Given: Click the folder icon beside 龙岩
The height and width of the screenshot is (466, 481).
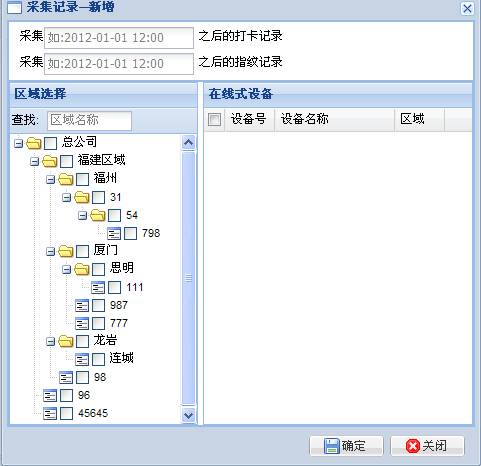Looking at the screenshot, I should 66,341.
